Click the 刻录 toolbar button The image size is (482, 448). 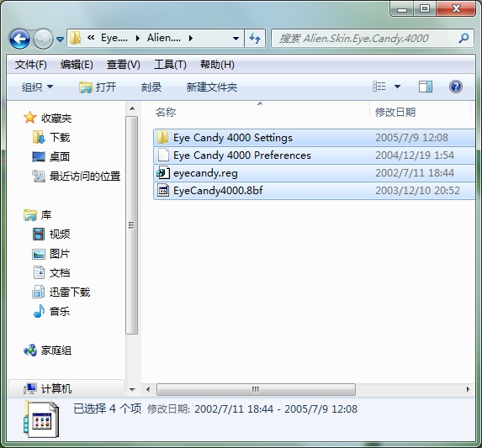point(151,87)
